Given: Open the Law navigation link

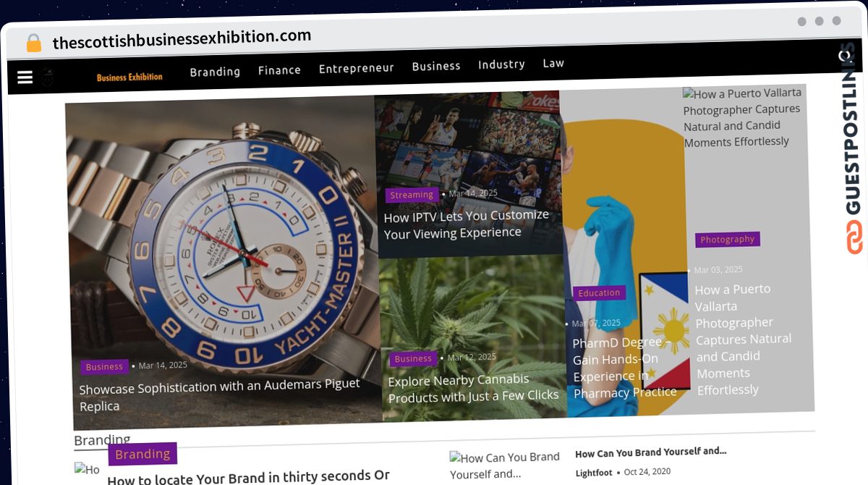Looking at the screenshot, I should tap(553, 63).
